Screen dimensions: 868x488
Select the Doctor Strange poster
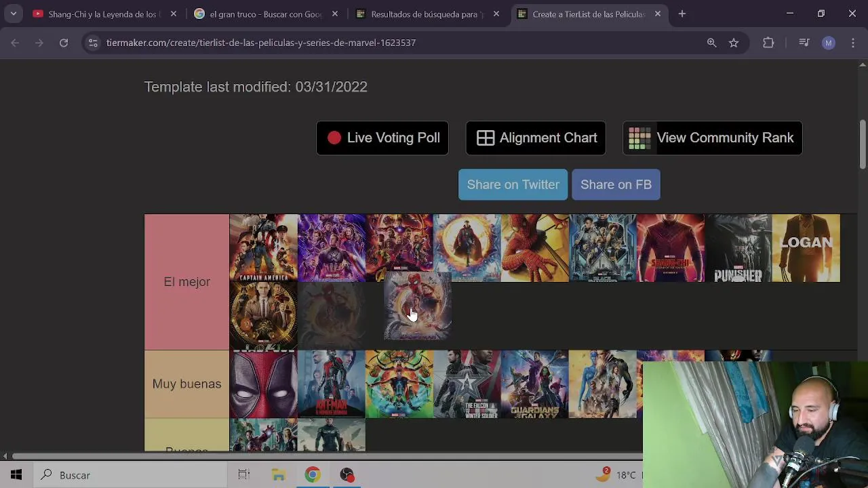(x=467, y=248)
